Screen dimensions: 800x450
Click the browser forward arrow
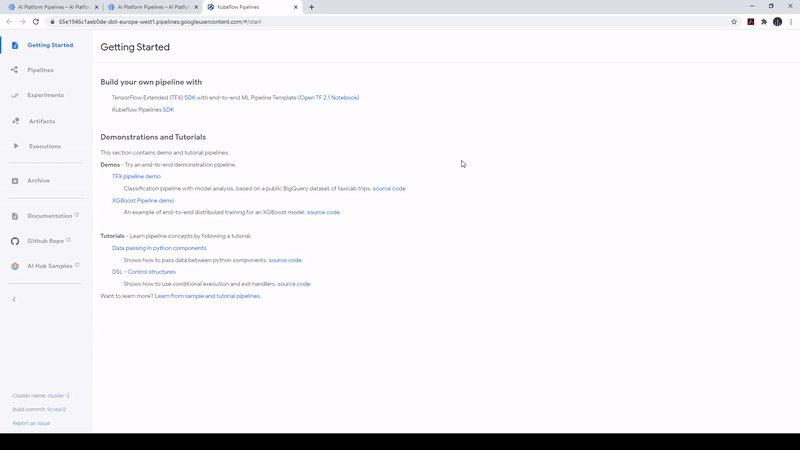(22, 22)
